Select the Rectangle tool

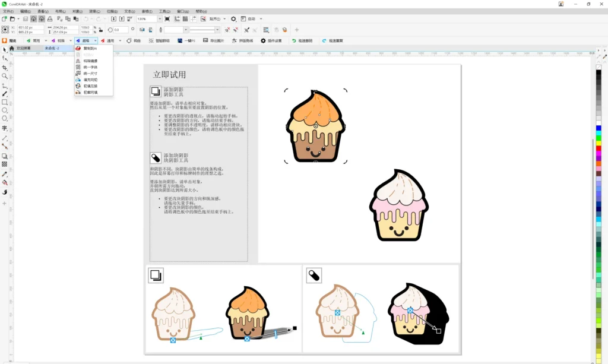5,102
